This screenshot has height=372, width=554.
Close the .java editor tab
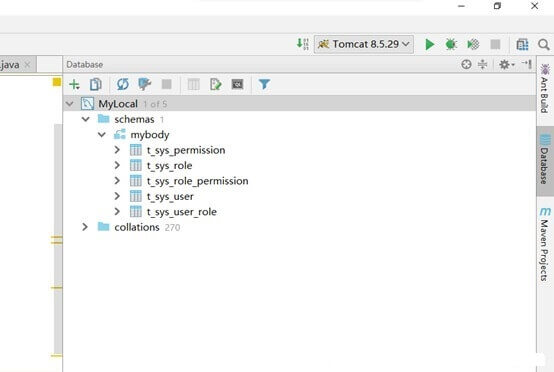click(x=27, y=65)
